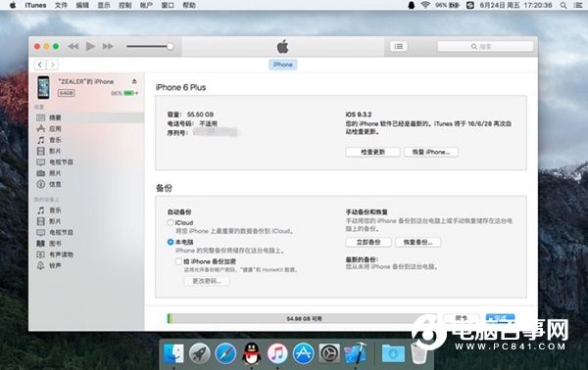This screenshot has width=588, height=370.
Task: Open Notification Center in menu bar
Action: (578, 5)
